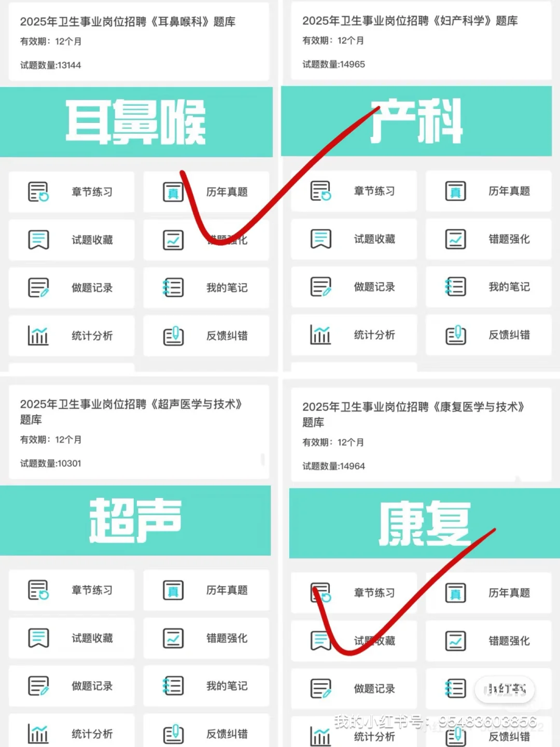Open 章节练习 icon in the 耳鼻喉 panel
Image resolution: width=560 pixels, height=747 pixels.
(x=38, y=191)
